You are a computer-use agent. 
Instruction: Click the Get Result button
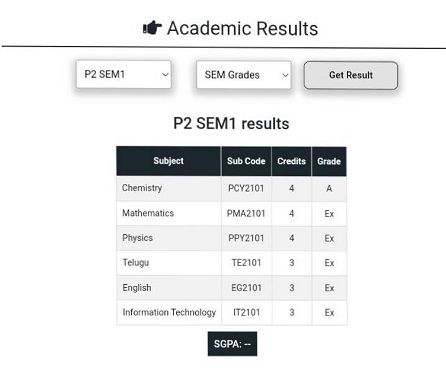[x=351, y=75]
